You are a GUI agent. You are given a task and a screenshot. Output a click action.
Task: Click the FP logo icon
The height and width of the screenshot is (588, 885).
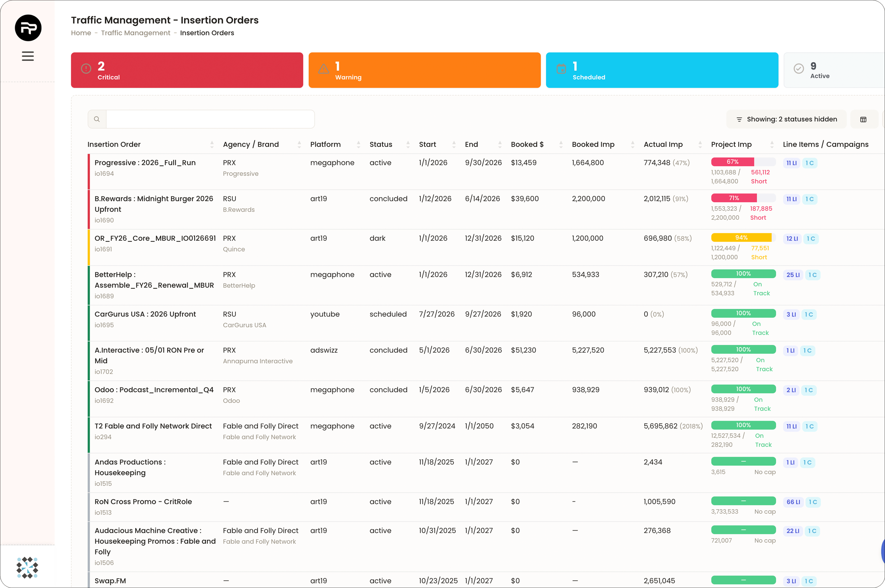pos(28,28)
